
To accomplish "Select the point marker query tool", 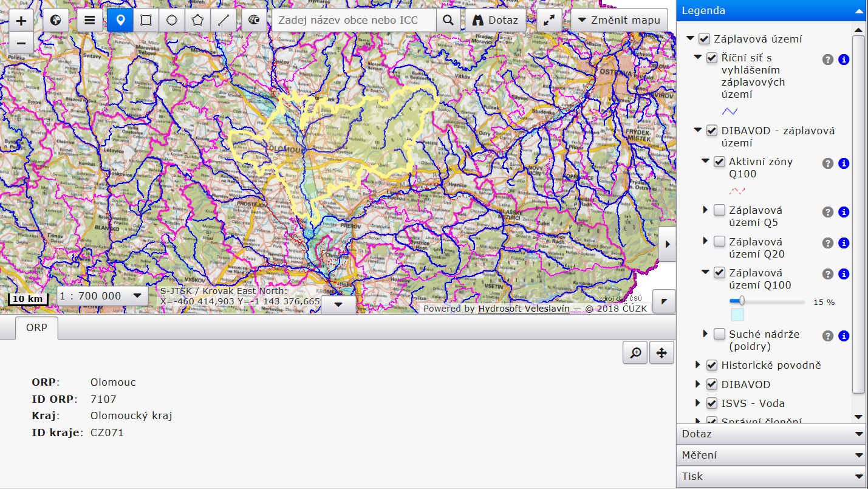I will [120, 21].
